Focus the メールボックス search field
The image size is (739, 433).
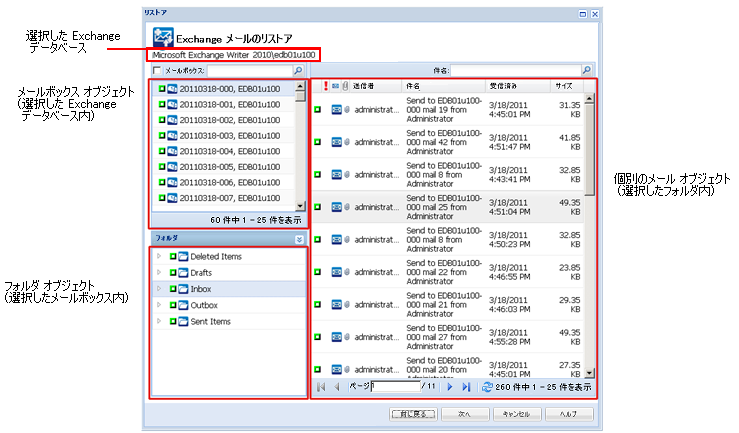point(250,71)
